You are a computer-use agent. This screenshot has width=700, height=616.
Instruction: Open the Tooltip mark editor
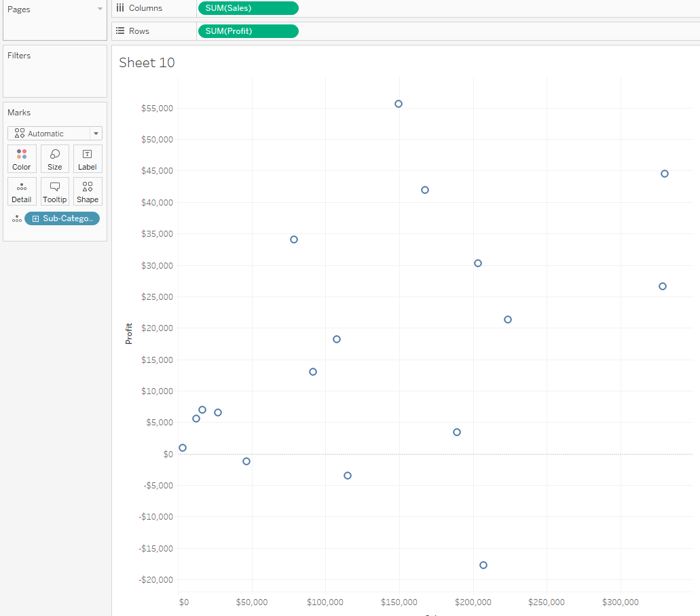coord(54,191)
